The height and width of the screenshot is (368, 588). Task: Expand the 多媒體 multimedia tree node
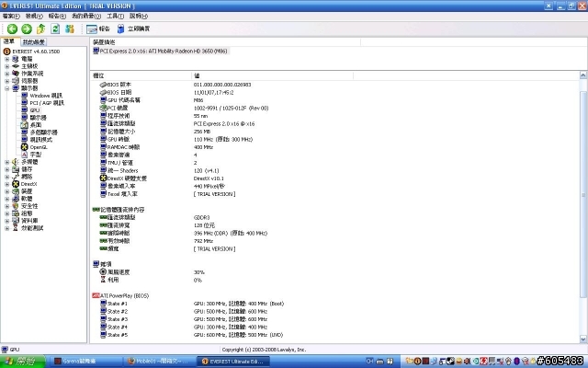click(6, 162)
